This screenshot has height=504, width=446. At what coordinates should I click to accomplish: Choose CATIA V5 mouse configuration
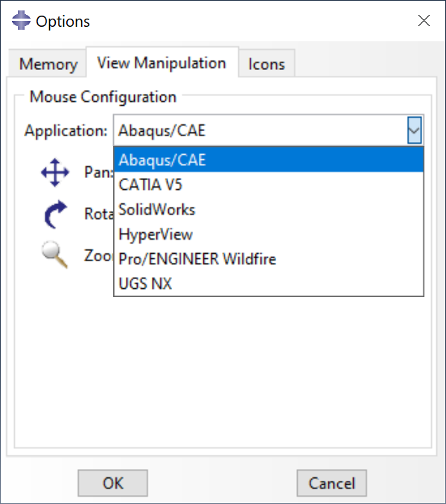point(269,185)
